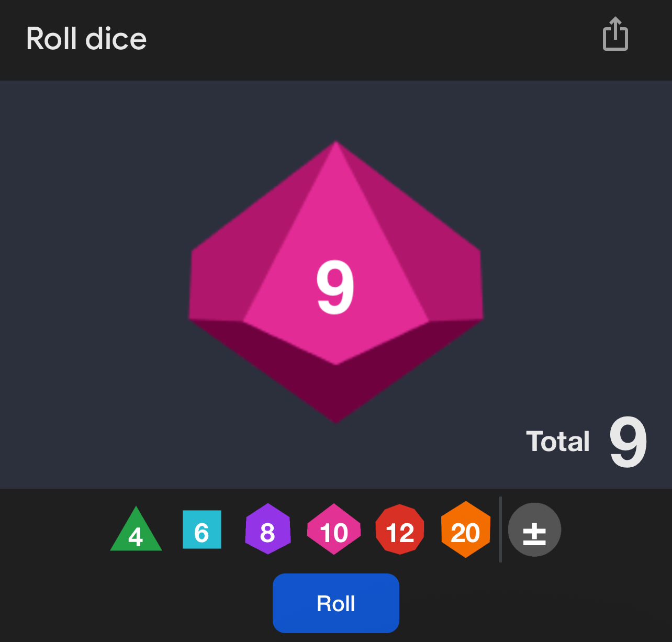
Task: Click the large total value 9
Action: (628, 442)
